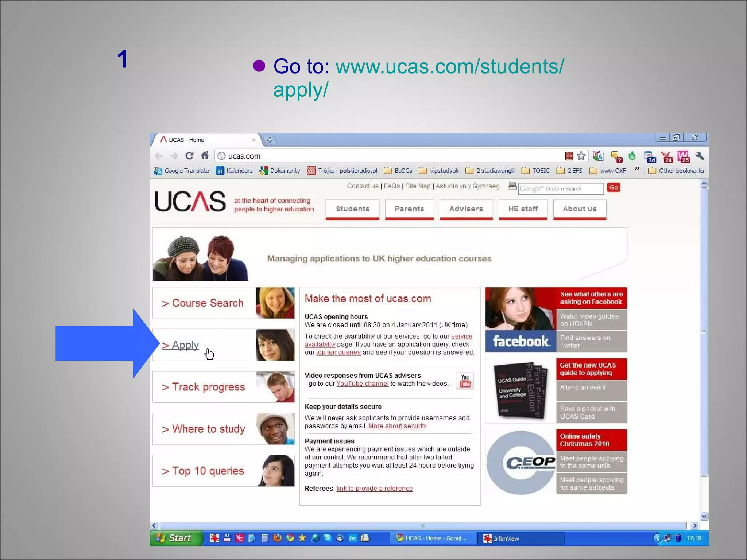Open the www OXF bookmark folder
Viewport: 747px width, 560px height.
[608, 171]
